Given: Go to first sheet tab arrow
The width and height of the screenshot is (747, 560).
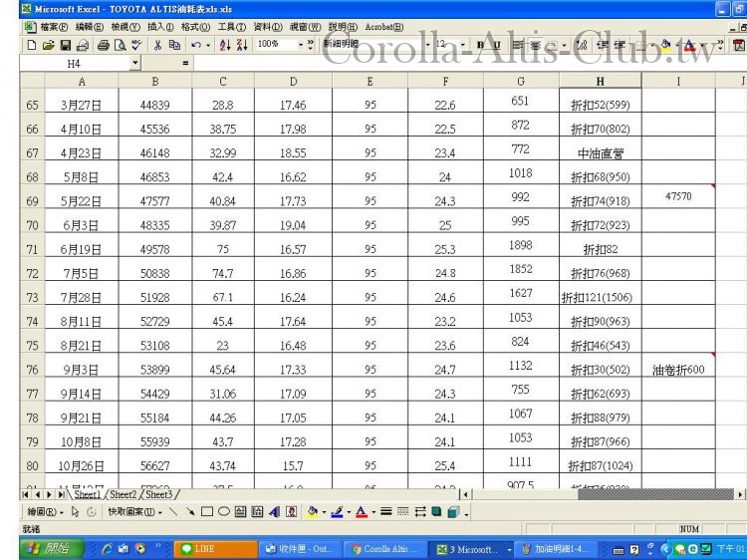Looking at the screenshot, I should [x=26, y=494].
